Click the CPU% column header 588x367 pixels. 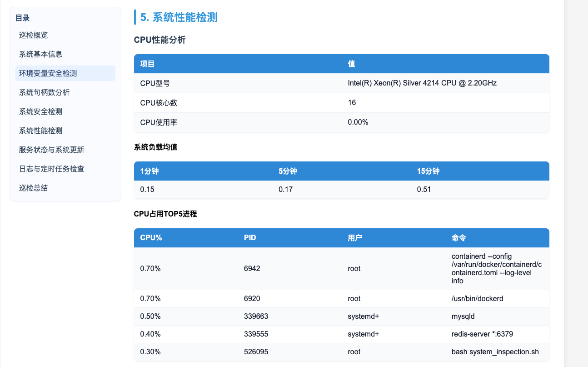(x=151, y=238)
